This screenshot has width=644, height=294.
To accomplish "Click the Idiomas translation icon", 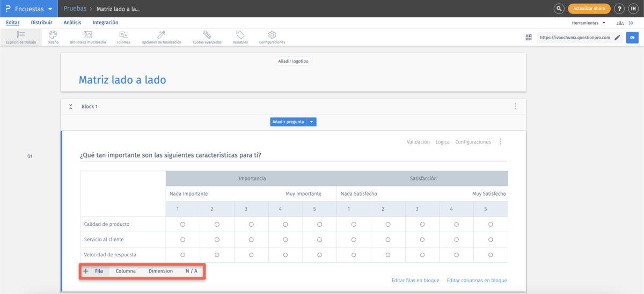I will click(123, 35).
